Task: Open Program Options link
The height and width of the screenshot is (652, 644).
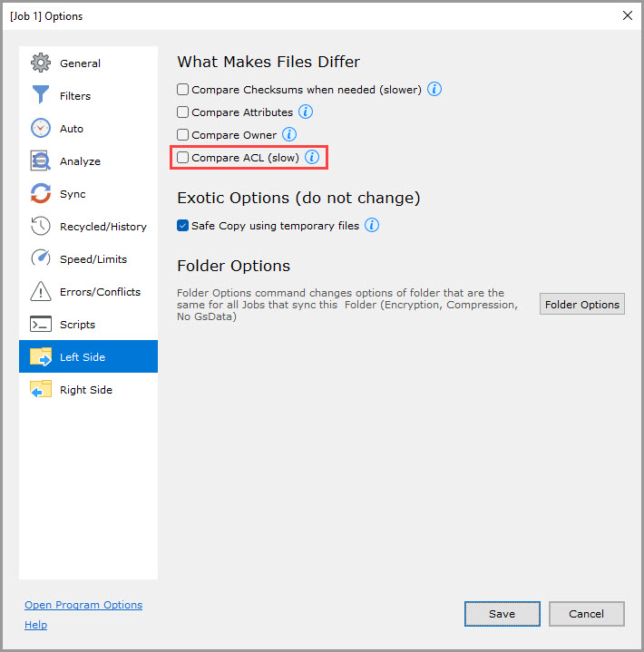Action: point(83,605)
